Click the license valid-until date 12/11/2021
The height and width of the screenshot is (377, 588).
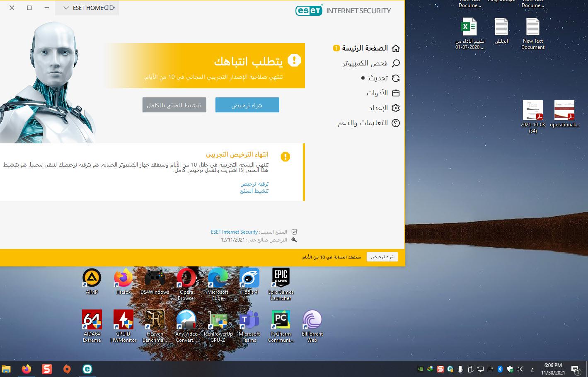232,240
